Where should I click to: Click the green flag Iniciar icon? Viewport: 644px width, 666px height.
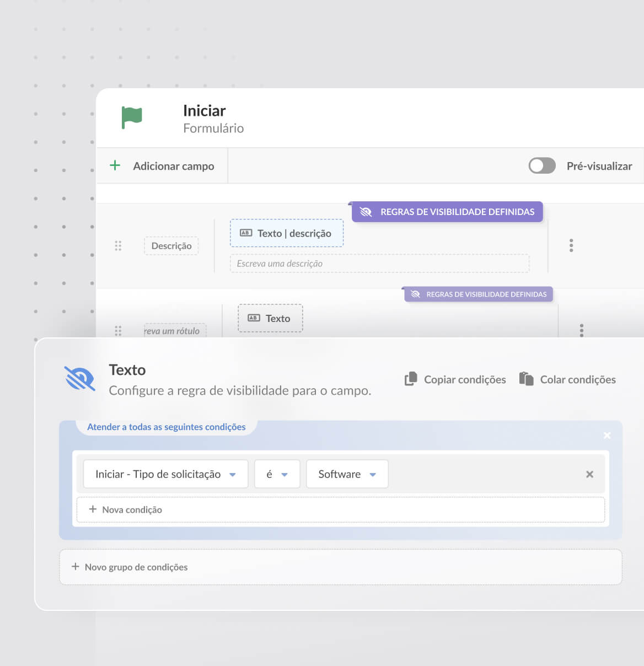click(x=132, y=117)
